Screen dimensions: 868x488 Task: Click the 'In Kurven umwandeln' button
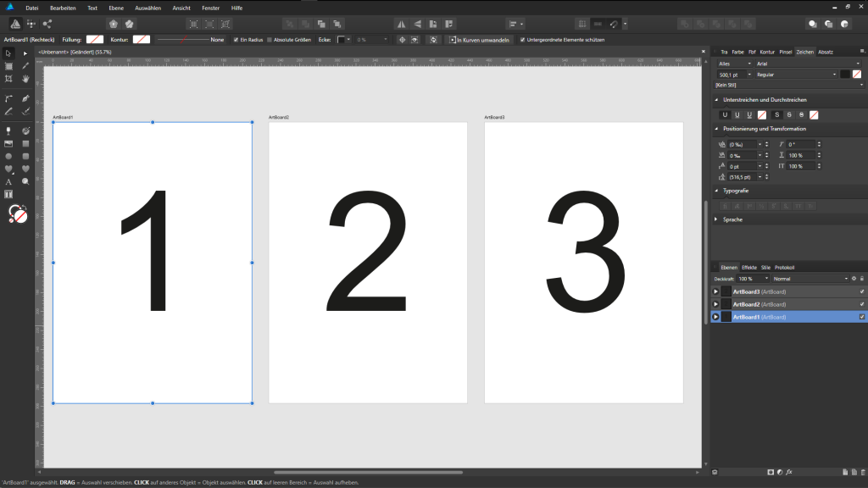click(480, 39)
